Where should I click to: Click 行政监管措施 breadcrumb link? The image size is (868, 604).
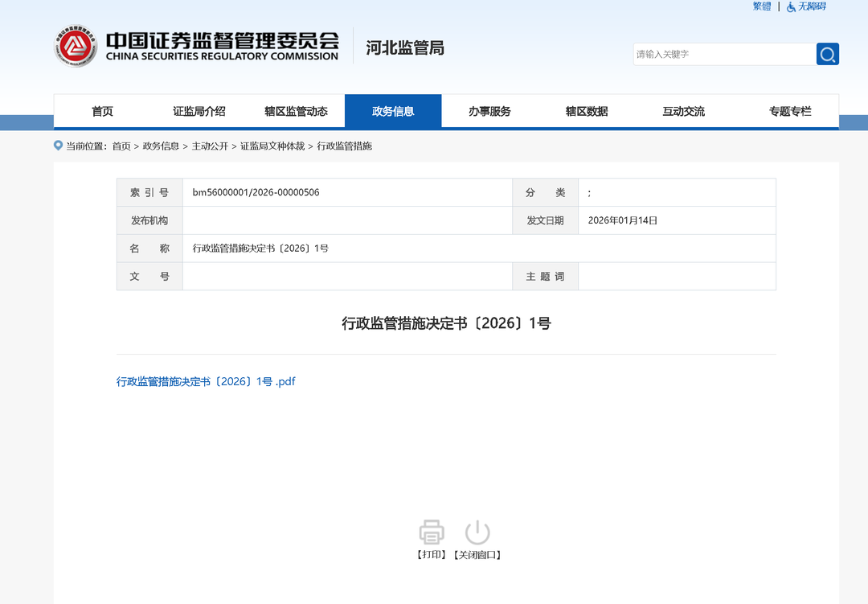[x=345, y=146]
